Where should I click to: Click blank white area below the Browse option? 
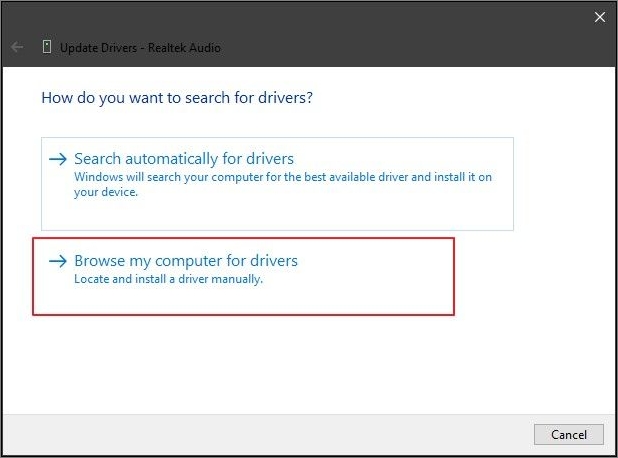(300, 360)
